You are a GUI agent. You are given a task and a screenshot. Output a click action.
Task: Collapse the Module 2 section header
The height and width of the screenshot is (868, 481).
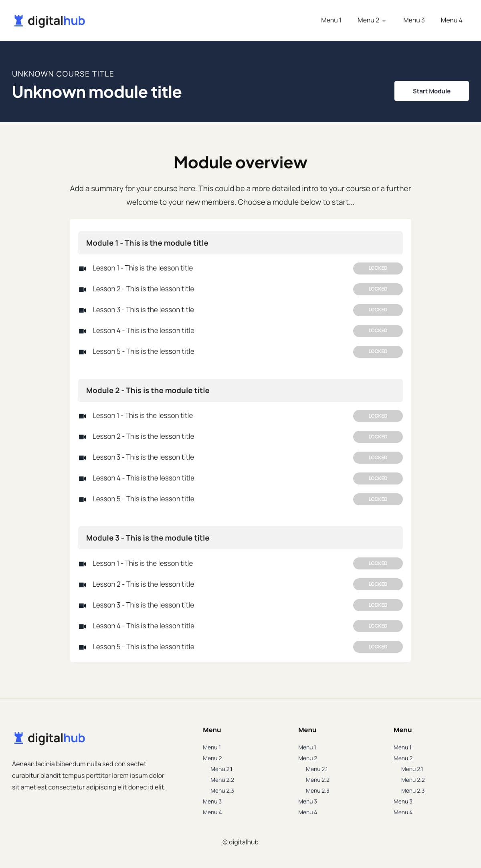click(240, 390)
